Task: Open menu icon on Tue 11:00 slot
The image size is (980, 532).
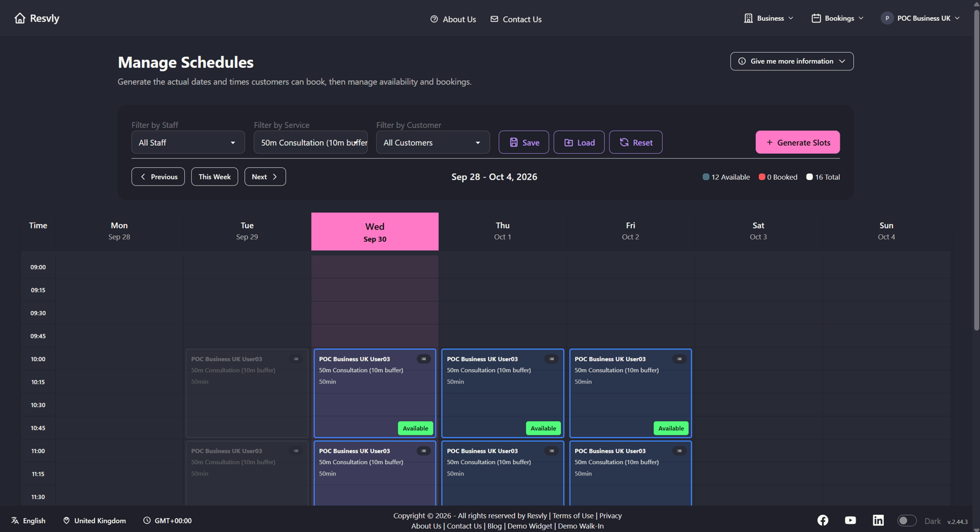Action: pos(296,451)
